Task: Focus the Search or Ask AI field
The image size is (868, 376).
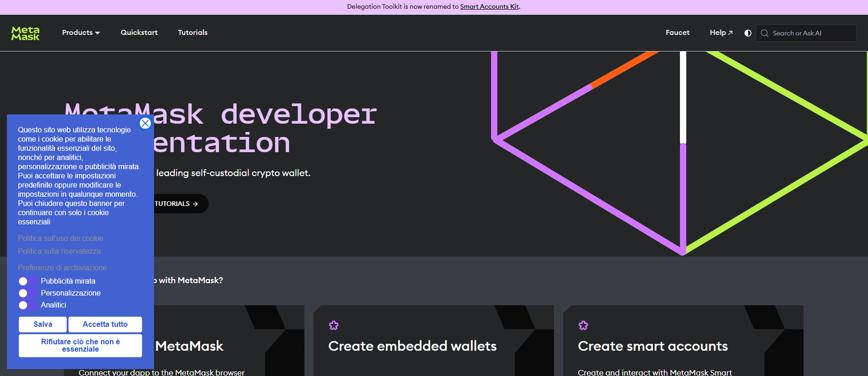Action: [x=806, y=33]
